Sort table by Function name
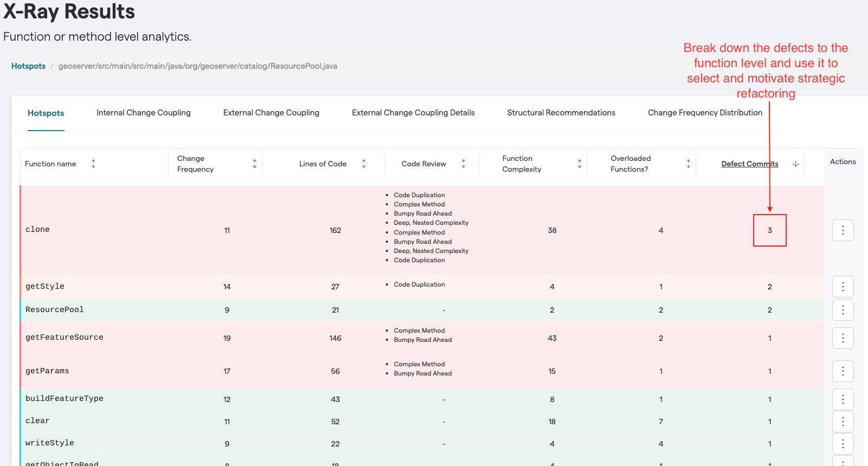 [x=93, y=164]
